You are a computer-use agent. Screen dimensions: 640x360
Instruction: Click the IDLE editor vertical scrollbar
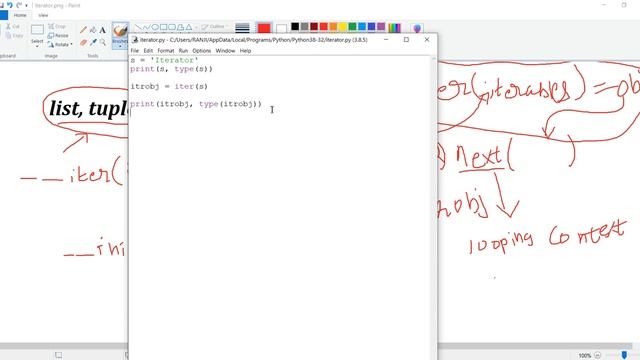pyautogui.click(x=434, y=208)
